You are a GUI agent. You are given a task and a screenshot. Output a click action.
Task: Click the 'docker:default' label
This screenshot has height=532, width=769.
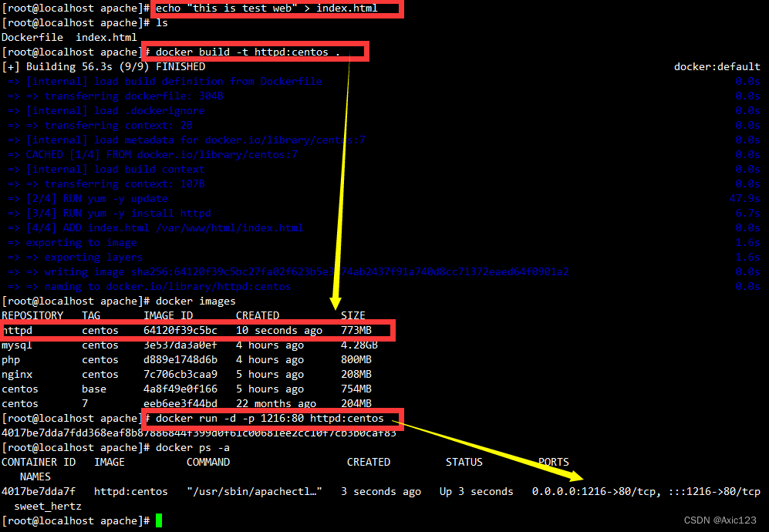(717, 66)
